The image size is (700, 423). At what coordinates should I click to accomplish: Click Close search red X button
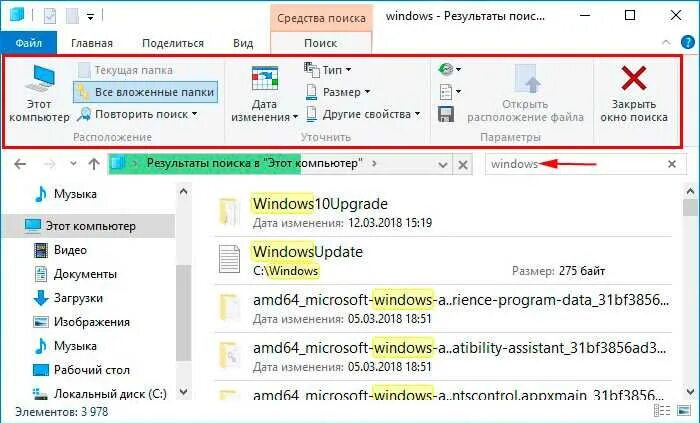click(633, 94)
